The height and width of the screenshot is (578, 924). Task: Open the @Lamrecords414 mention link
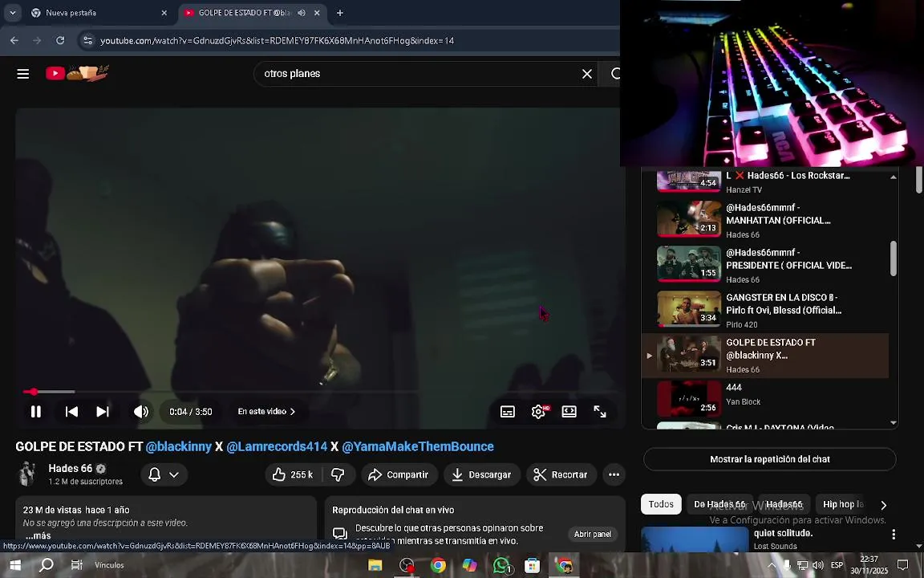(x=277, y=446)
